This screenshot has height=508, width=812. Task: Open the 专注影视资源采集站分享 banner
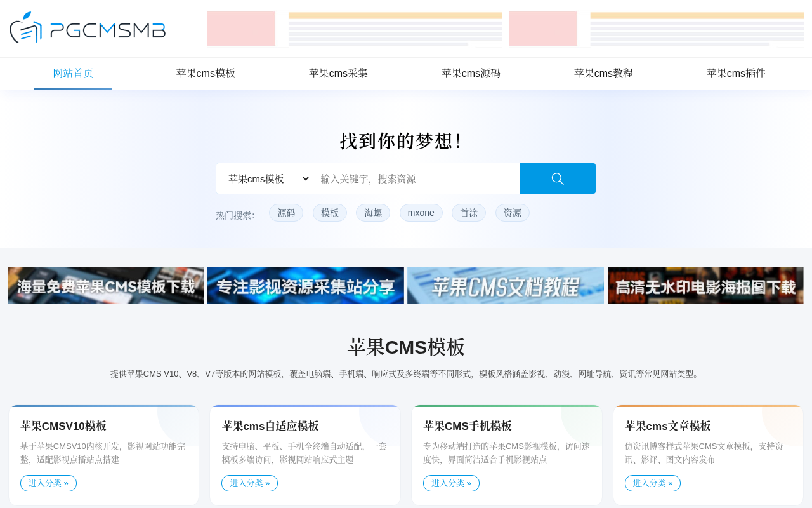306,286
